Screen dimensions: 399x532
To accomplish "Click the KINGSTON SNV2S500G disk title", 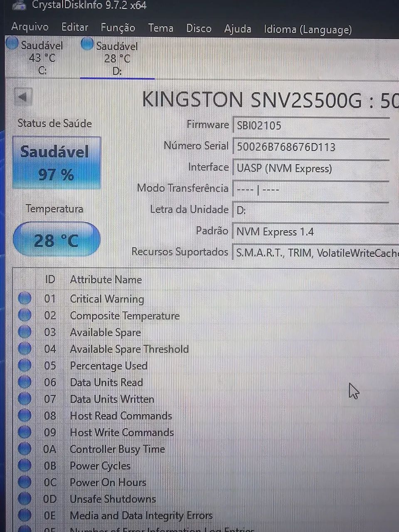I will click(270, 100).
